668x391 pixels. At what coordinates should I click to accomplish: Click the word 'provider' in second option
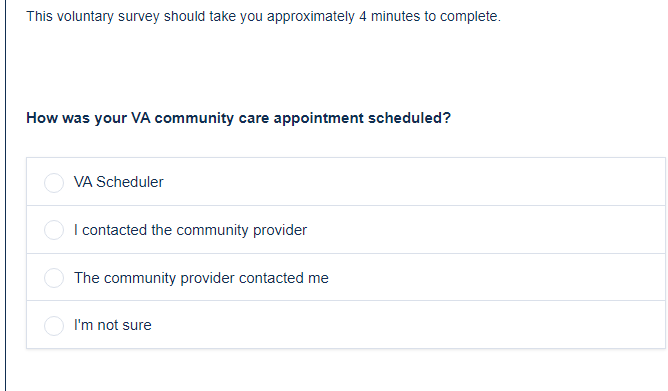[280, 230]
